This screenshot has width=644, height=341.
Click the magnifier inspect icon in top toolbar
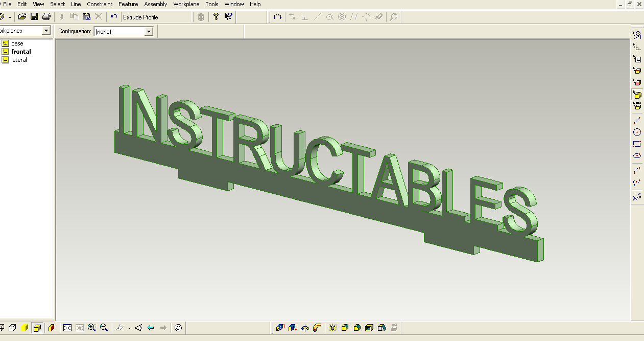393,17
